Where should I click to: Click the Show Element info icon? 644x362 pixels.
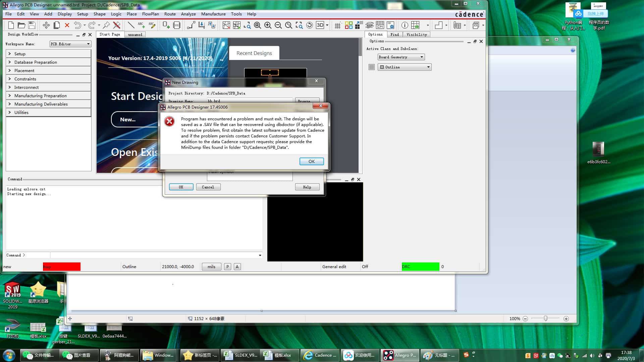pyautogui.click(x=405, y=25)
